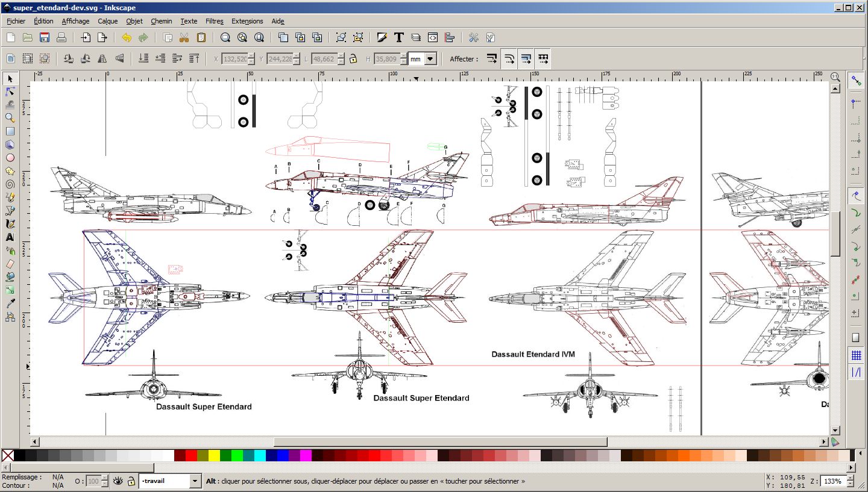The image size is (868, 492).
Task: Pick the yellow palette swatch
Action: pyautogui.click(x=214, y=455)
